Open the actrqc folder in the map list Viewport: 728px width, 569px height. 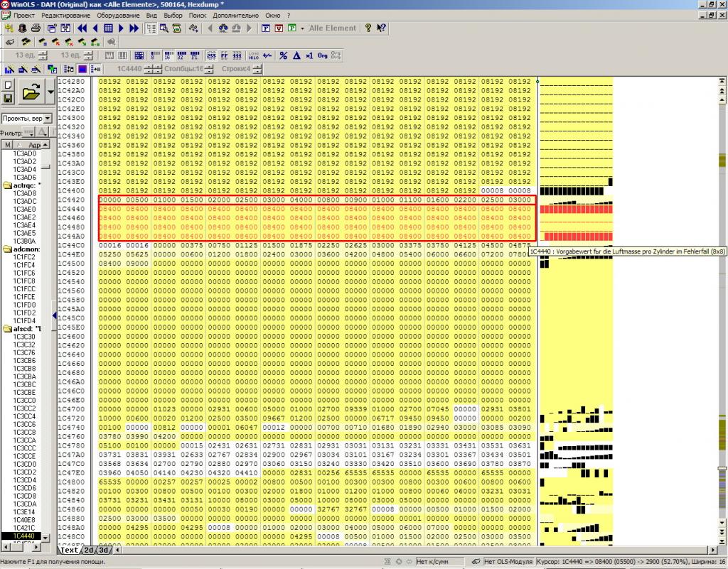(x=22, y=185)
